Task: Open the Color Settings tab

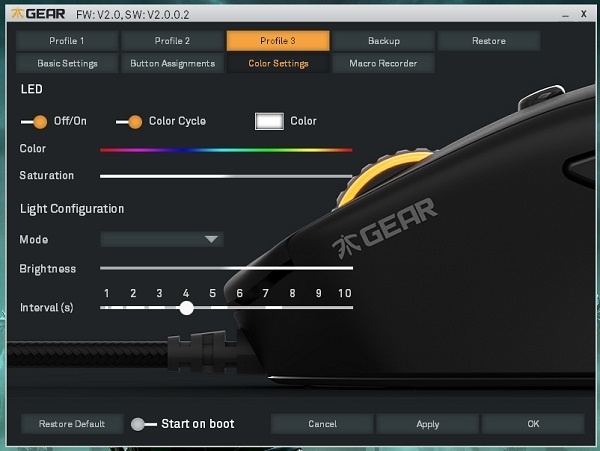Action: pyautogui.click(x=278, y=63)
